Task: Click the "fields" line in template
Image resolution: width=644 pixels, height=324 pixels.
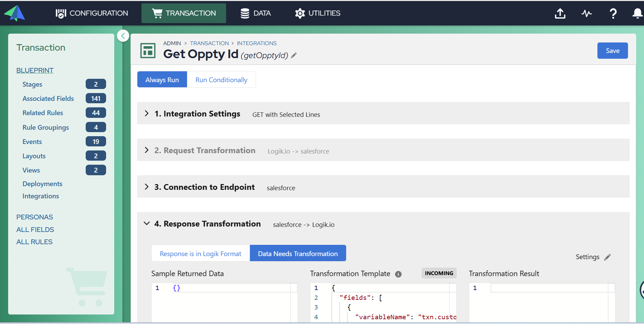Action: pos(361,298)
